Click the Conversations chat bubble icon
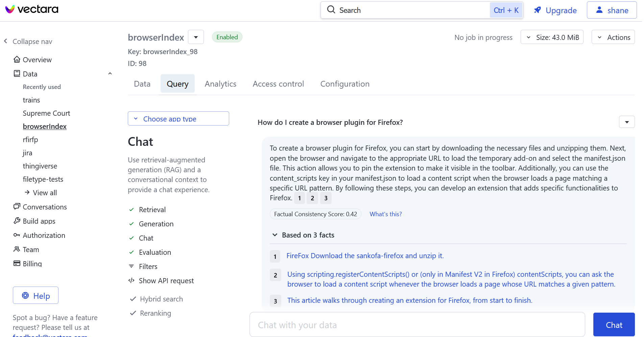 point(17,206)
